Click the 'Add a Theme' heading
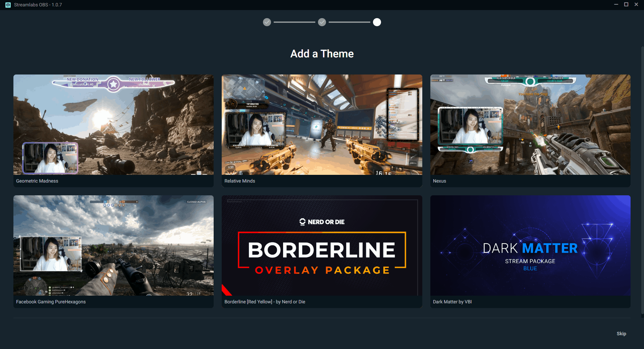The width and height of the screenshot is (644, 349). click(322, 54)
